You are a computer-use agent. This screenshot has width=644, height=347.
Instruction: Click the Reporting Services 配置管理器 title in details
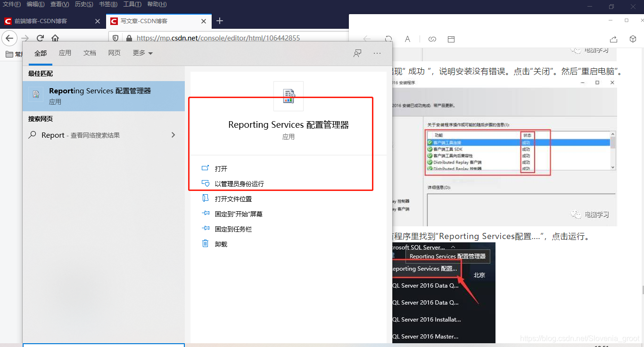pos(289,125)
